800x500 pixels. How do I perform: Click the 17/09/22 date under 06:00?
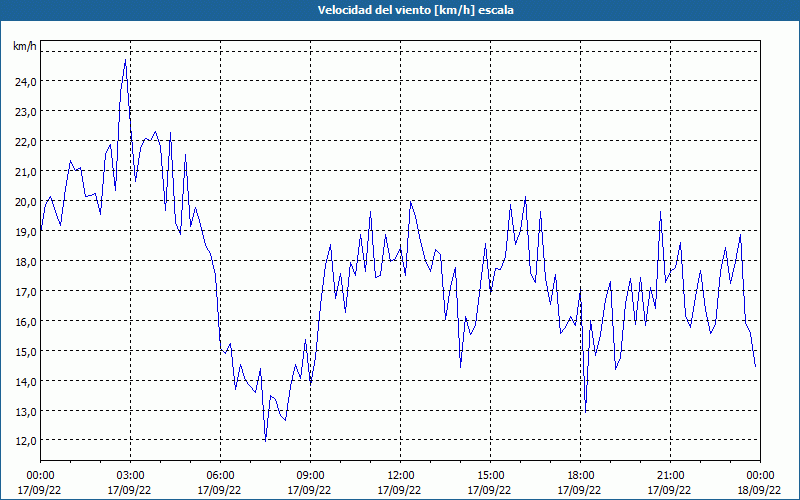(219, 490)
